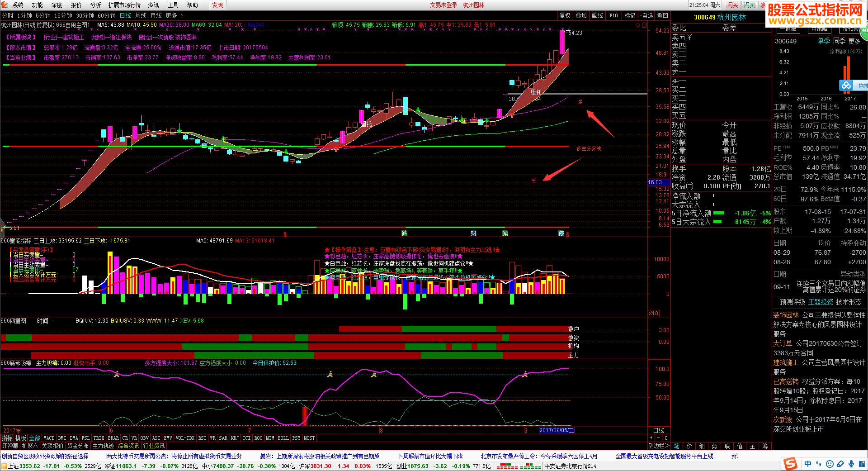868x471 pixels.
Task: Click the 开弹幕 button
Action: pyautogui.click(x=10, y=446)
